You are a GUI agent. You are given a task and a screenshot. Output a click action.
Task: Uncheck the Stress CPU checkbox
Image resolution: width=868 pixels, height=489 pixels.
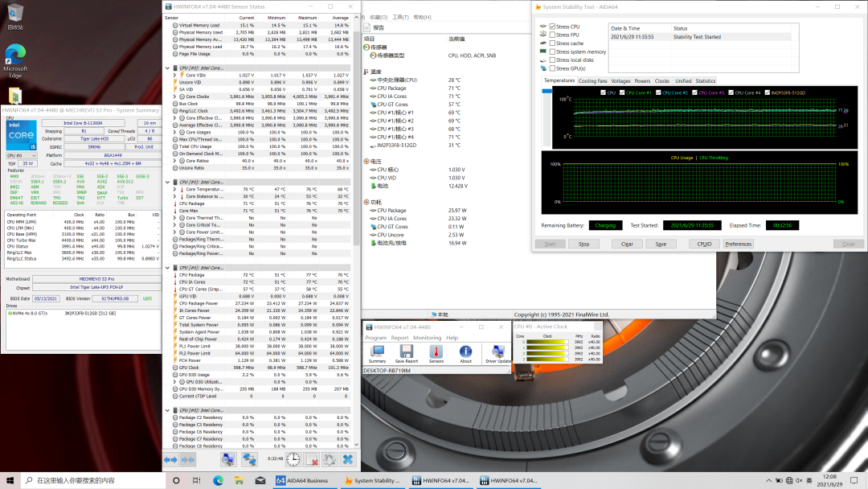pos(552,27)
